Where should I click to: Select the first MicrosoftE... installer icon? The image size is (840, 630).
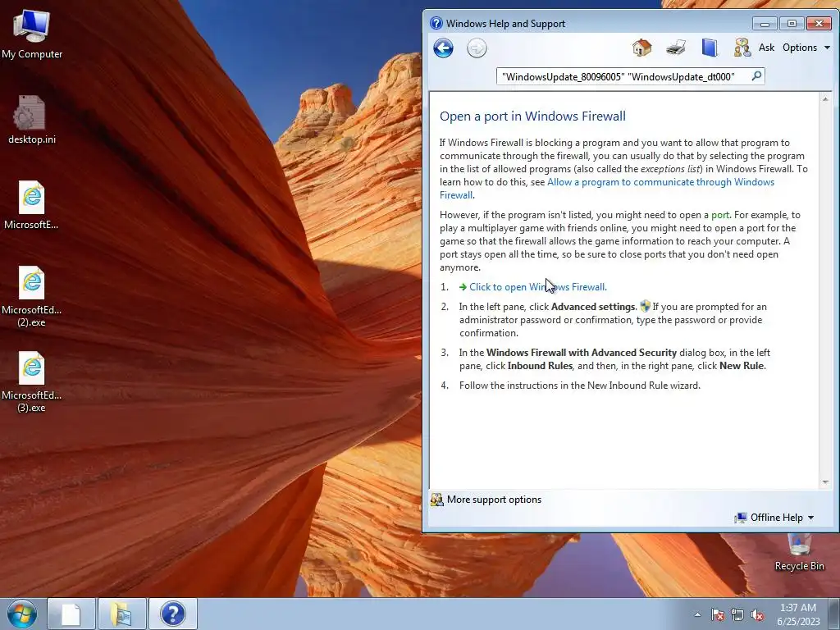point(32,204)
